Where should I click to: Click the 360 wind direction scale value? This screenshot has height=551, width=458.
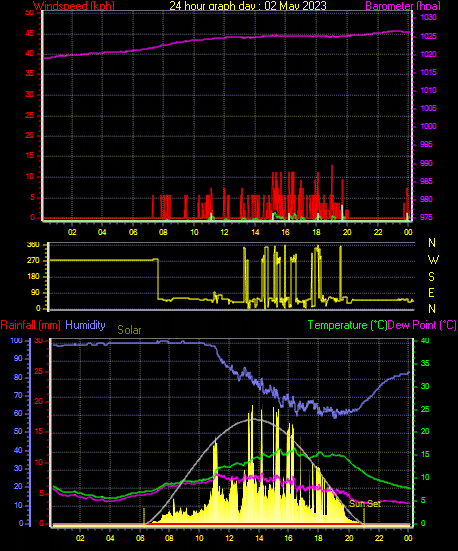pos(33,245)
